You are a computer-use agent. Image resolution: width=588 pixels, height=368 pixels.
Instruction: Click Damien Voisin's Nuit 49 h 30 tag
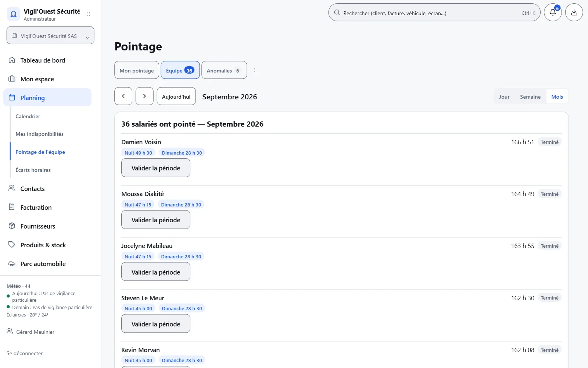pos(138,153)
